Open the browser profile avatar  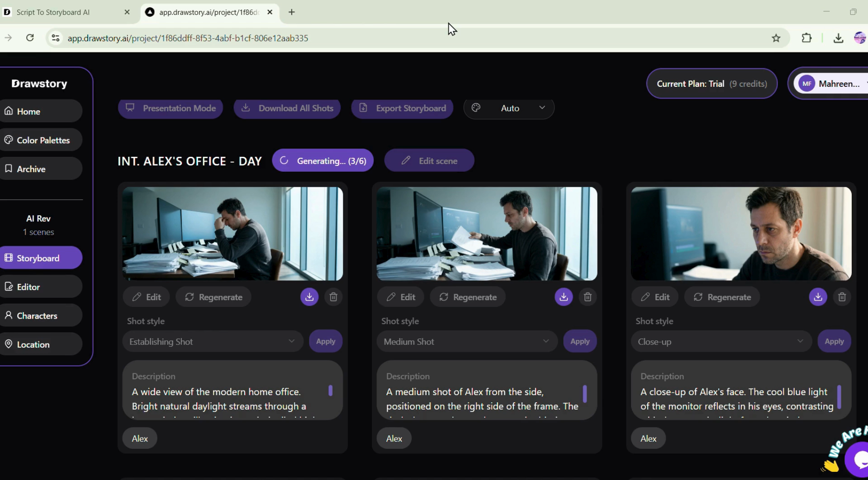860,38
